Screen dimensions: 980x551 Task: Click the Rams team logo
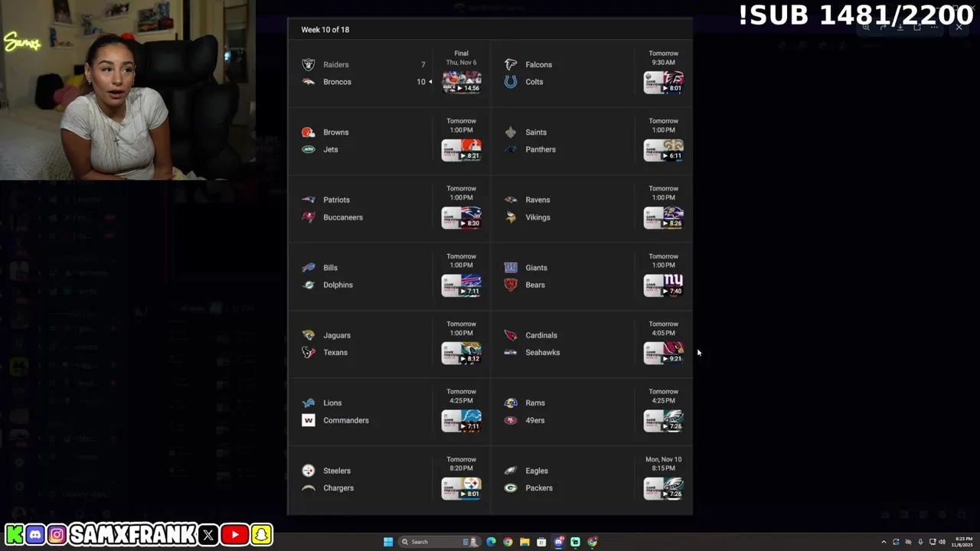coord(511,403)
